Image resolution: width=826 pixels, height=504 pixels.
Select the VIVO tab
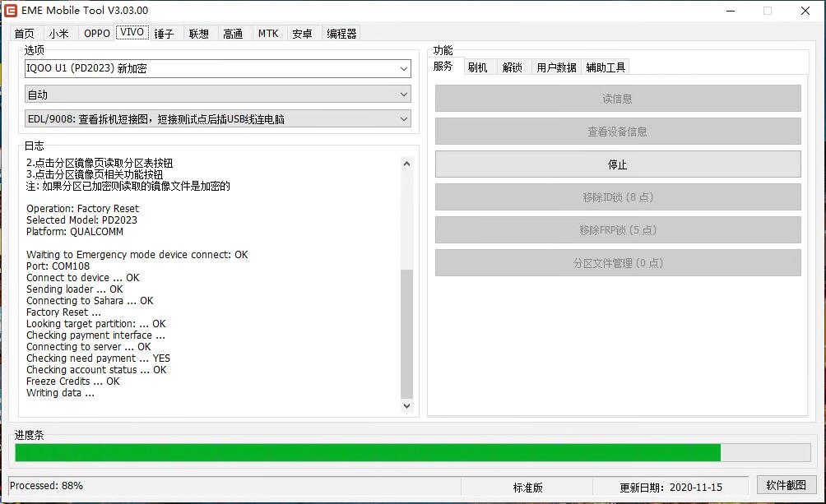coord(132,32)
